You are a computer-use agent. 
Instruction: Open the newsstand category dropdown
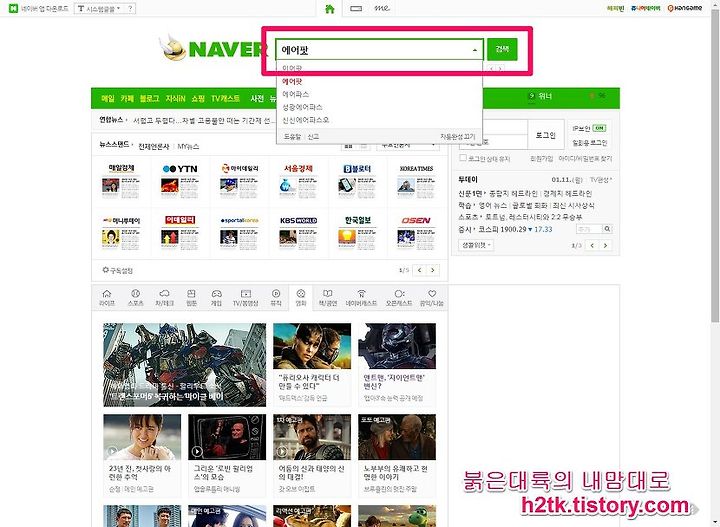point(408,146)
